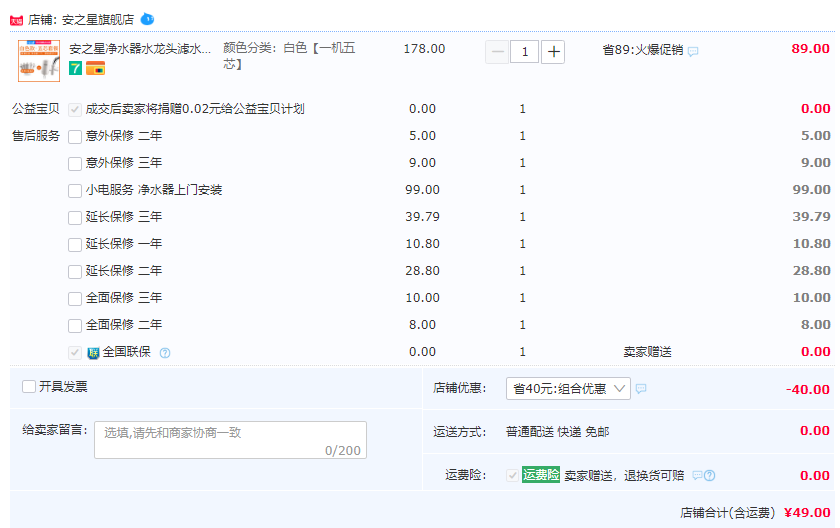Tick the 意外保修 三年 checkbox

point(75,164)
